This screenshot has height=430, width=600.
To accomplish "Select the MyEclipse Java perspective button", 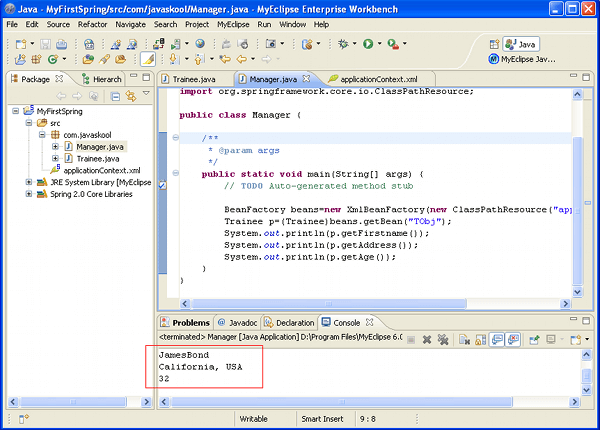I will [x=522, y=59].
